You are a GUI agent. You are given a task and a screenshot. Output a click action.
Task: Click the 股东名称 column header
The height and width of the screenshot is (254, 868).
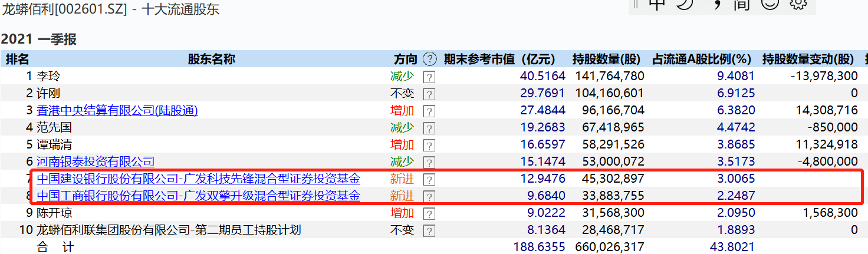click(212, 59)
